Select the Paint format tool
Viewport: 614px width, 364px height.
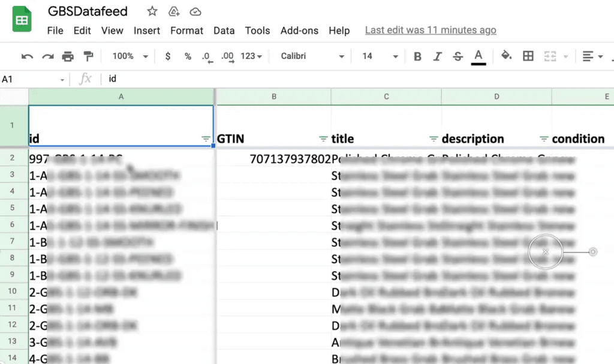(87, 56)
